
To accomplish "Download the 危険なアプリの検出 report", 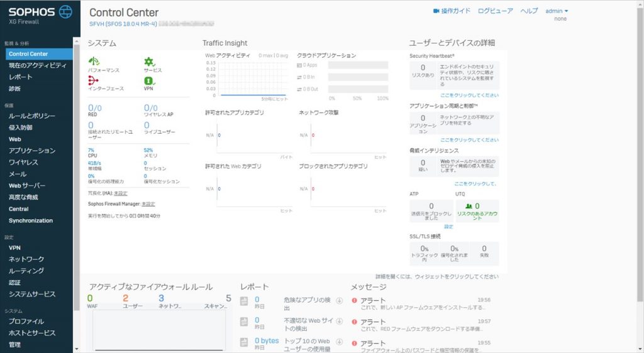I will click(x=340, y=300).
